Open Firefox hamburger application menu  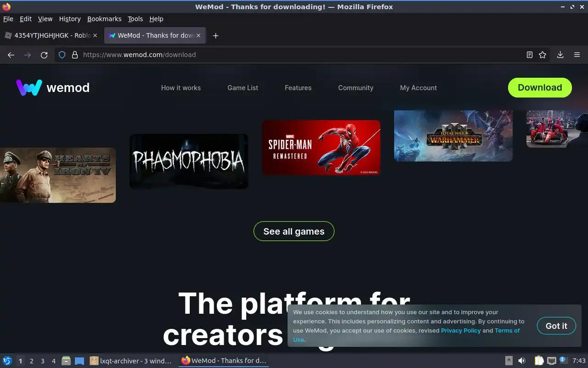click(x=577, y=55)
